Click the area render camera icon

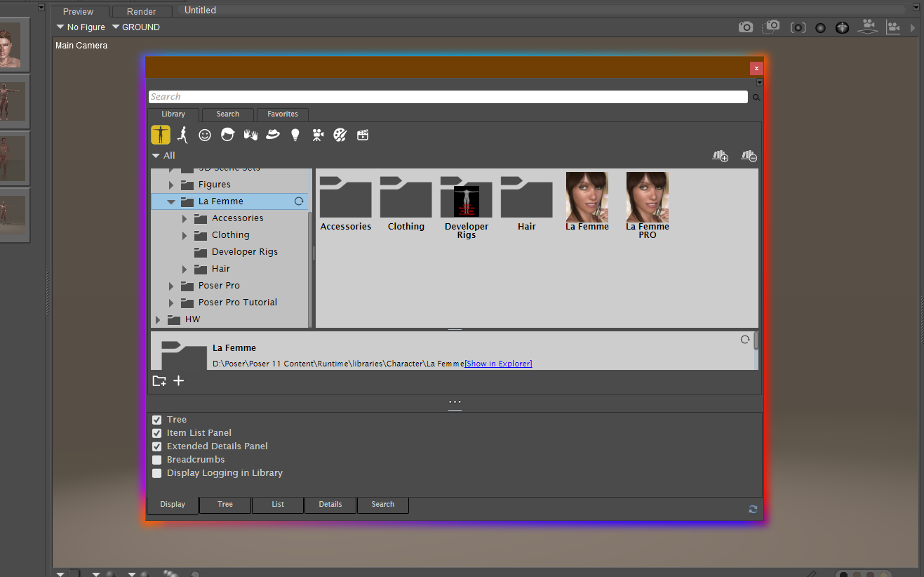772,27
